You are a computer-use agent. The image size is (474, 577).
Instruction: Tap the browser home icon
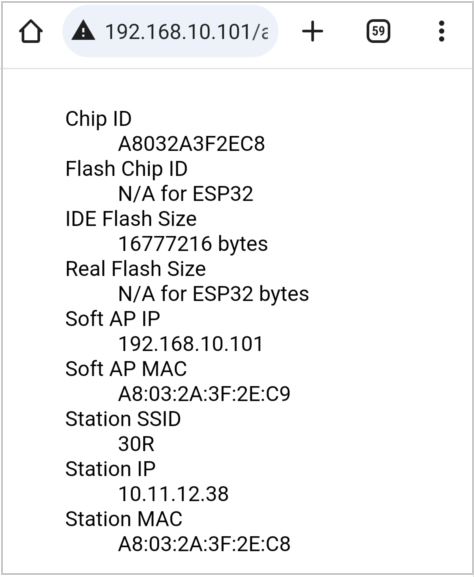(31, 32)
